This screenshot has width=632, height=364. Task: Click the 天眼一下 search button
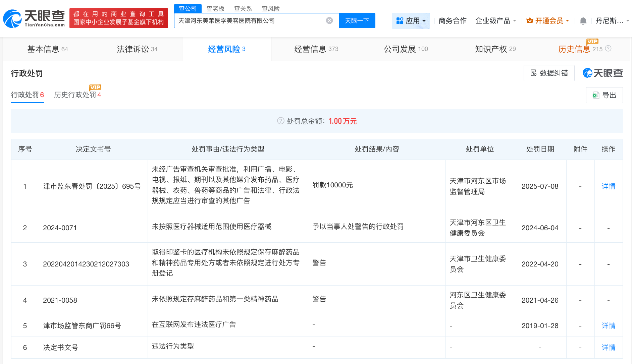click(x=357, y=21)
